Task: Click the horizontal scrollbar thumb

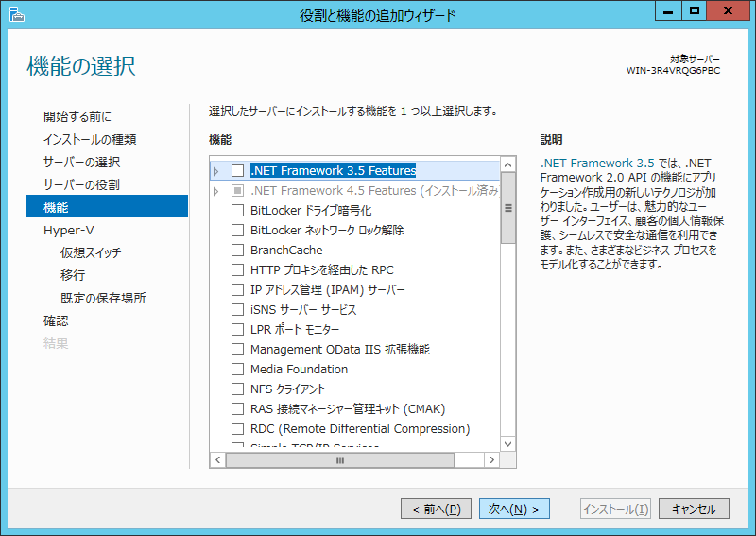Action: pyautogui.click(x=340, y=460)
